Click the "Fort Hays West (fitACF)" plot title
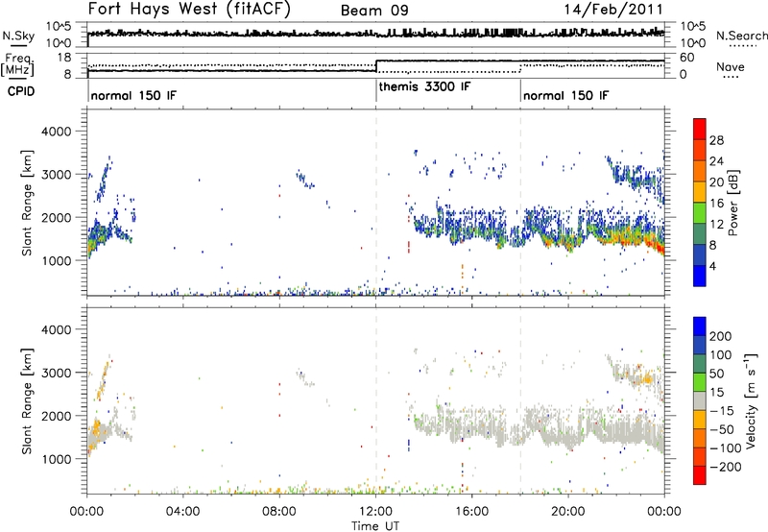The height and width of the screenshot is (532, 768). 189,10
